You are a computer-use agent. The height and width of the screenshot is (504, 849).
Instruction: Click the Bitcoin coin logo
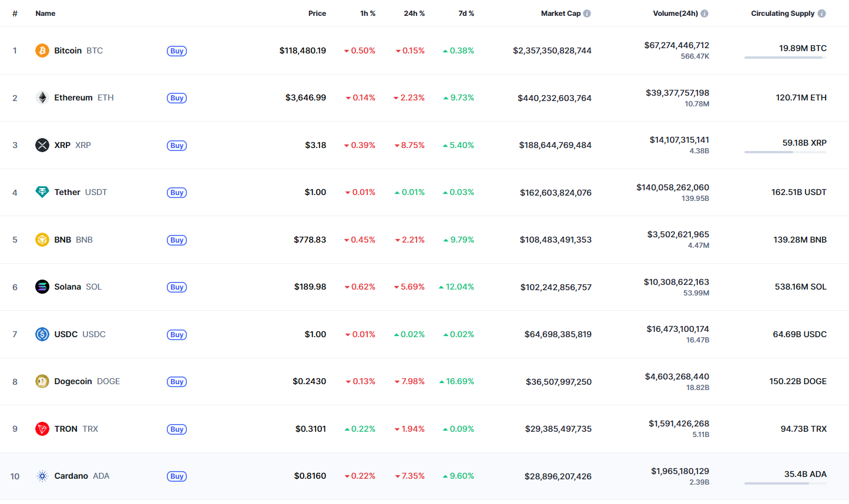[42, 51]
